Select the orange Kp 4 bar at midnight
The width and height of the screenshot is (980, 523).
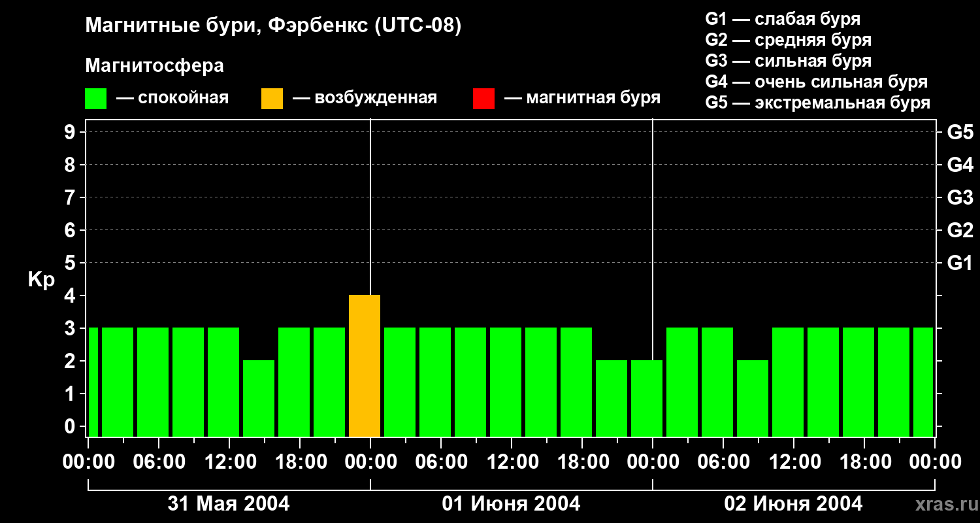tap(365, 366)
